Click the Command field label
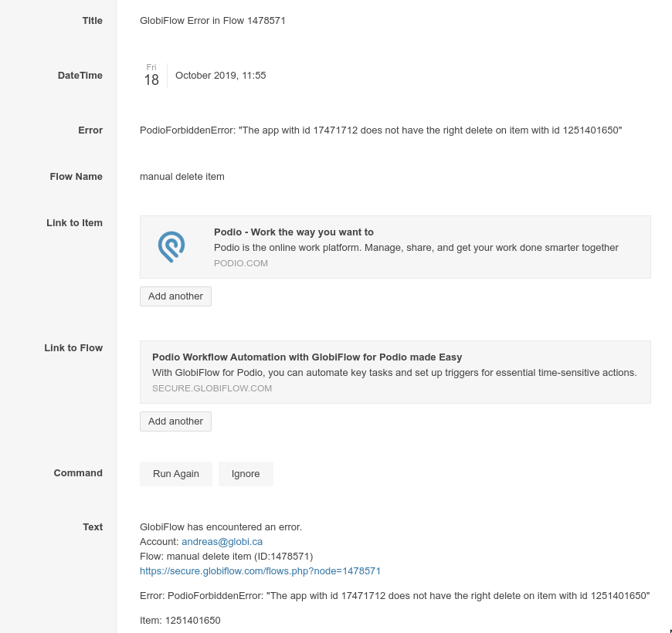Image resolution: width=672 pixels, height=633 pixels. point(77,473)
